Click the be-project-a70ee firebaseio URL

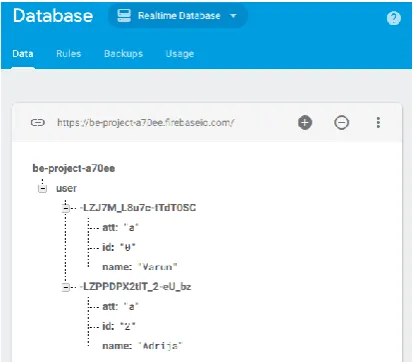(146, 122)
